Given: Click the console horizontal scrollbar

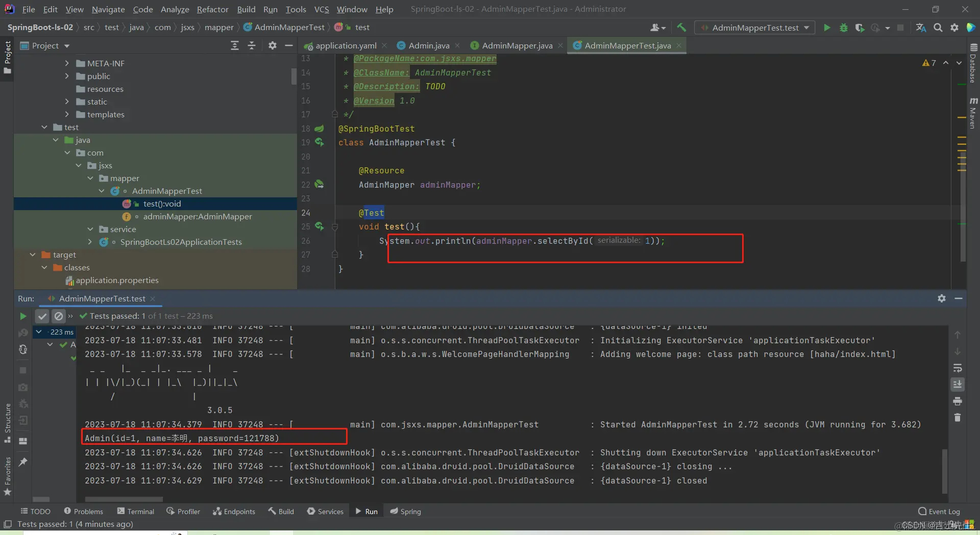Looking at the screenshot, I should 124,499.
